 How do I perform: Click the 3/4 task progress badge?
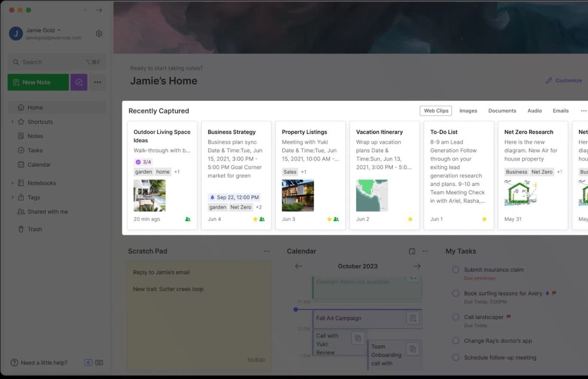coord(143,162)
